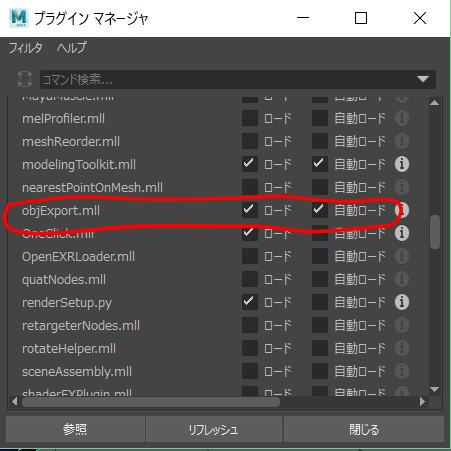Enable Auto load for retargeterNodes.mll
Image resolution: width=451 pixels, height=451 pixels.
click(320, 325)
